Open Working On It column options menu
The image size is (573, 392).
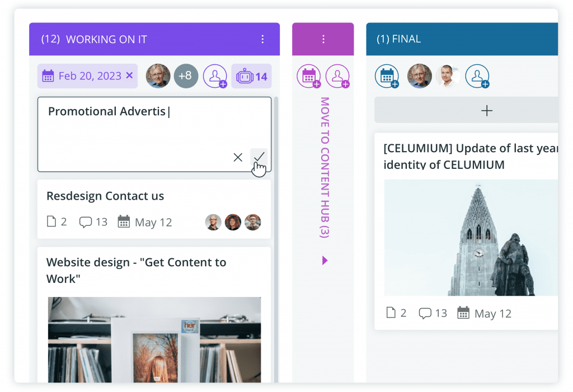coord(262,39)
